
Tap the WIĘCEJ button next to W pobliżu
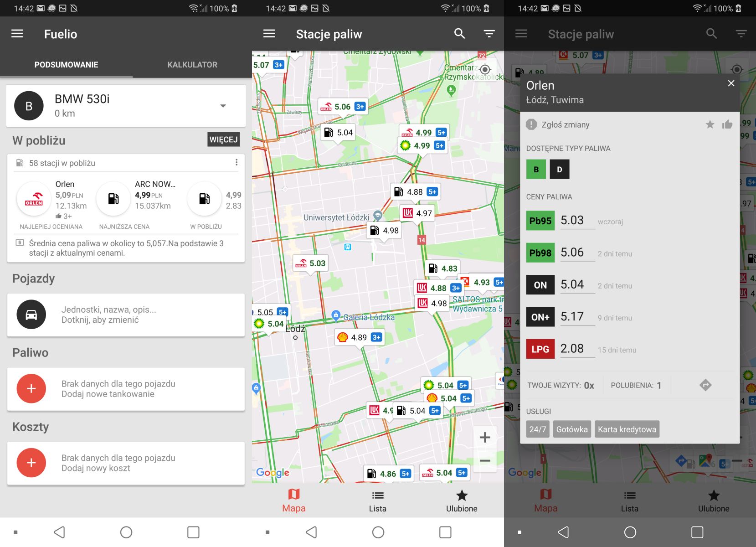click(223, 139)
